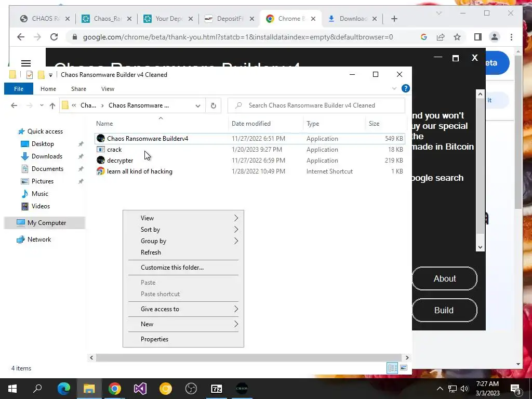Click scroll down arrow in Chaos builder

pyautogui.click(x=480, y=247)
